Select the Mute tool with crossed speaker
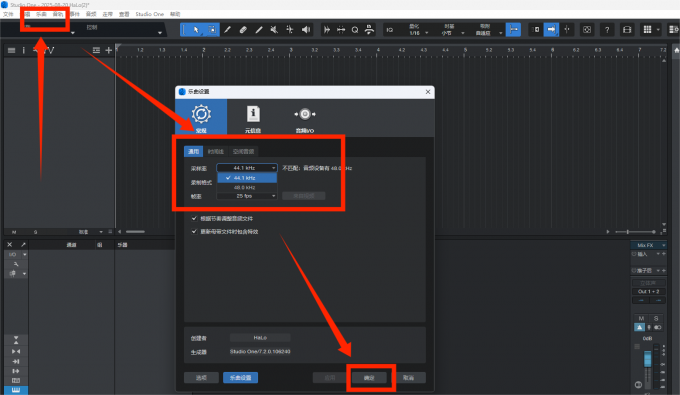This screenshot has height=395, width=680. (274, 29)
